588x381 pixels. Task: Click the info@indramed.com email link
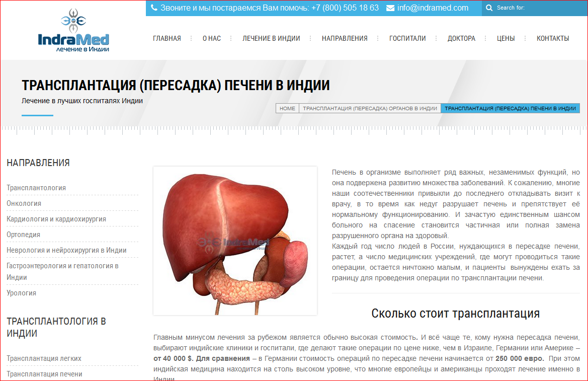[x=433, y=8]
